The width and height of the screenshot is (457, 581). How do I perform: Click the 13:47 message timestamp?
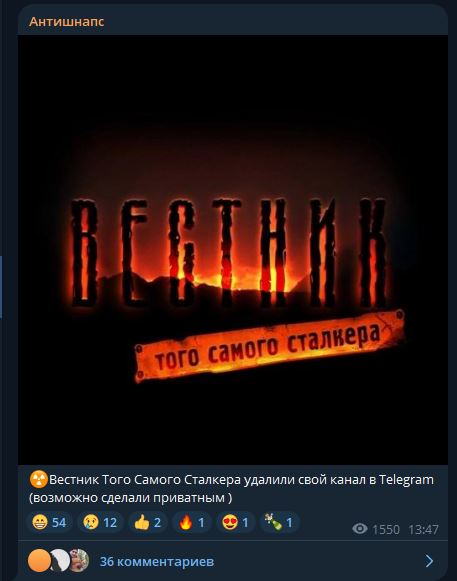[423, 529]
